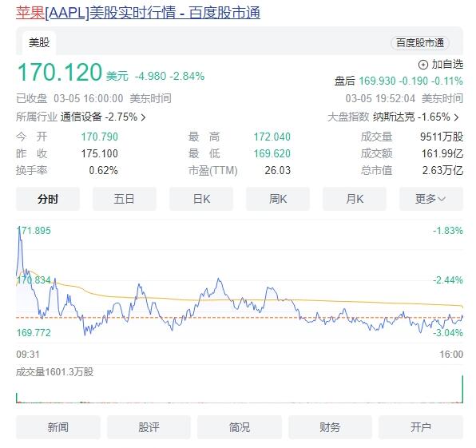The height and width of the screenshot is (448, 476).
Task: Click the 09:31 time label
Action: coord(28,355)
